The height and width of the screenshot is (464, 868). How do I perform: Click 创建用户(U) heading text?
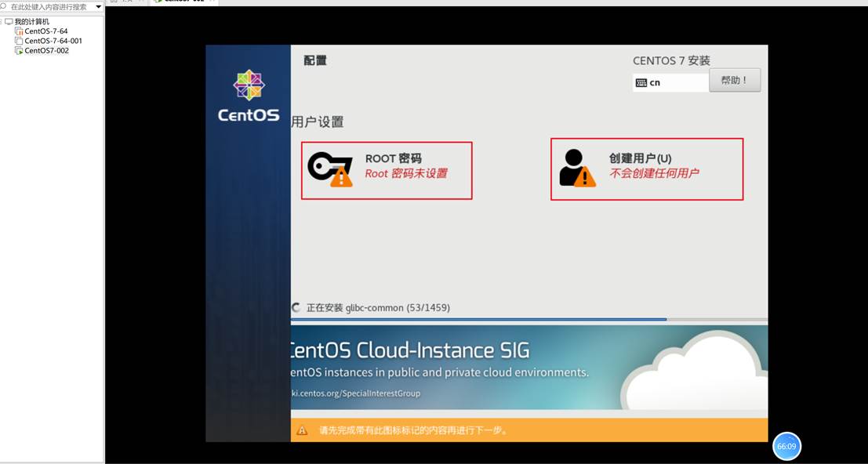tap(641, 159)
